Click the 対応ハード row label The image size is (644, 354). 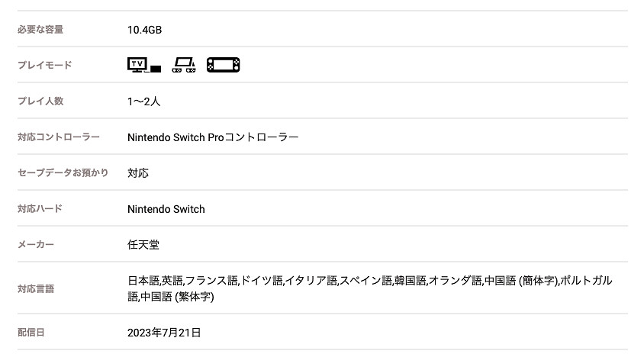[40, 209]
